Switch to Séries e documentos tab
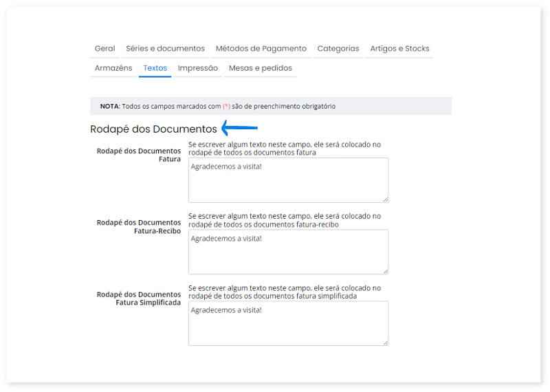This screenshot has width=550, height=392. coord(165,48)
